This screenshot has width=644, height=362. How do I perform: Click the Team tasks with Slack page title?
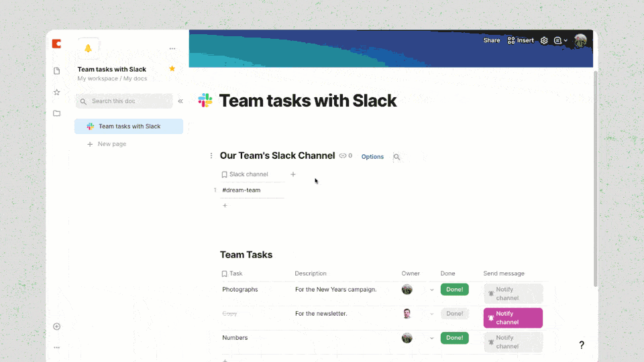pos(308,101)
